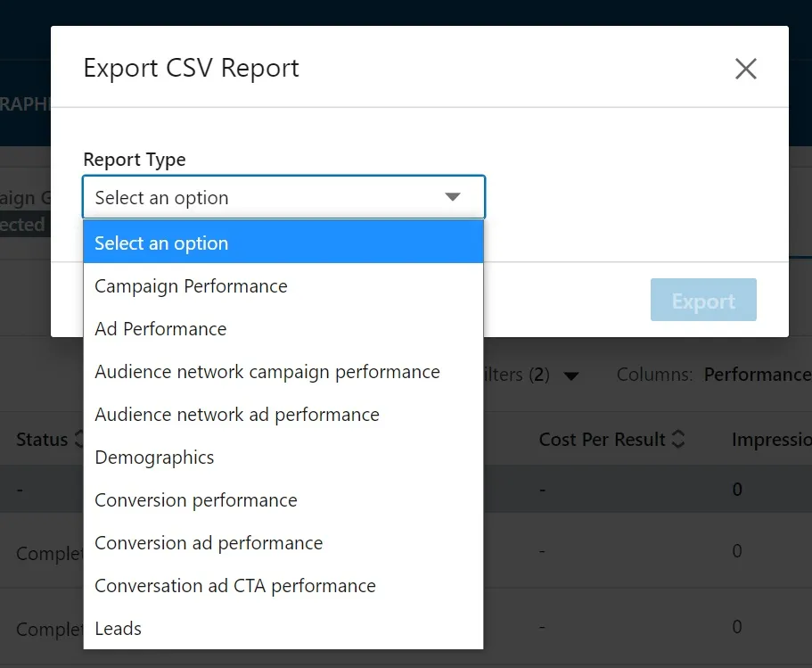Screen dimensions: 812x668
Task: Select Conversion performance option
Action: 196,500
